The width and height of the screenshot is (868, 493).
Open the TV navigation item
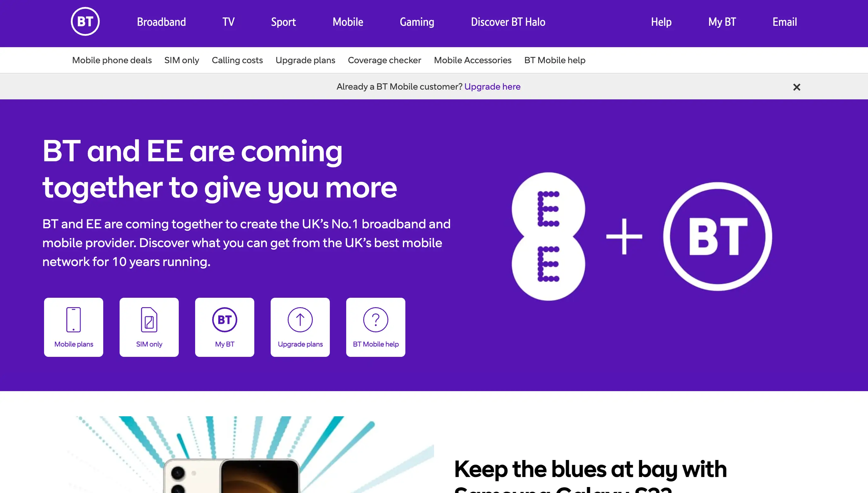click(x=228, y=22)
